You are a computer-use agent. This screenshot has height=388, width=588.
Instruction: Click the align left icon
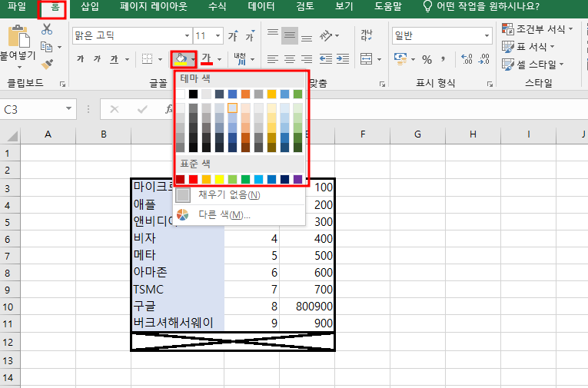point(273,59)
